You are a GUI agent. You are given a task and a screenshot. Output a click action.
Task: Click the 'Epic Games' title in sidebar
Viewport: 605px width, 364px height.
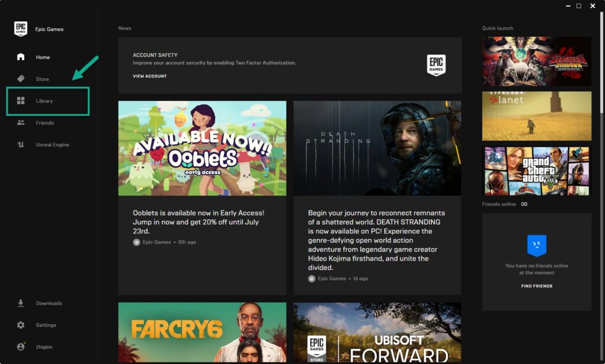(50, 30)
